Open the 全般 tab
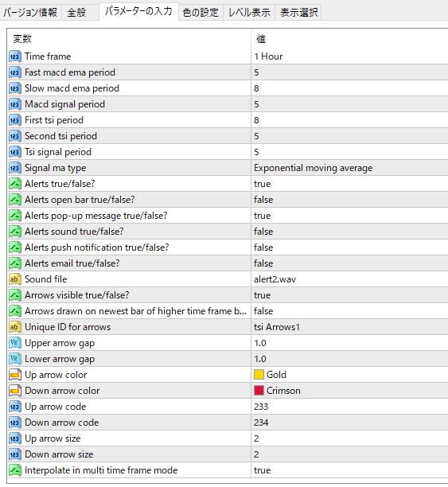The width and height of the screenshot is (448, 487). (x=76, y=13)
